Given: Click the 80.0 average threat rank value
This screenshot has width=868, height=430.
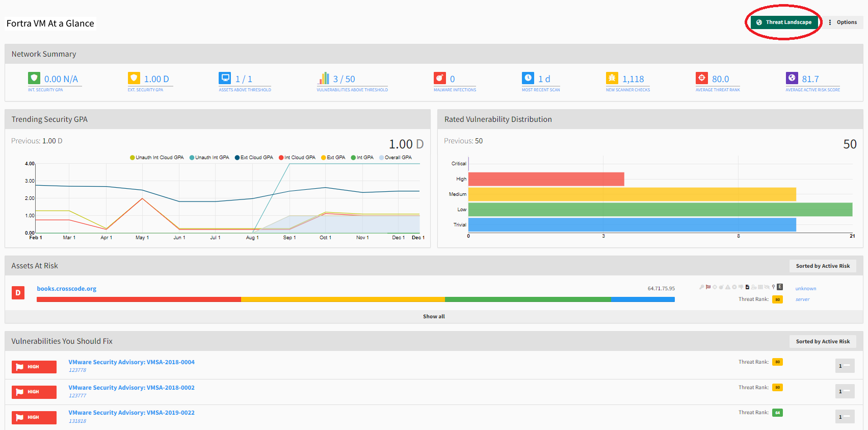Looking at the screenshot, I should tap(720, 79).
